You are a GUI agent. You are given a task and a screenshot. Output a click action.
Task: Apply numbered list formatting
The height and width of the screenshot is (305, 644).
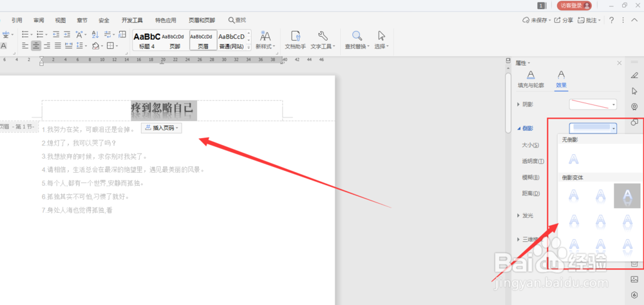click(40, 34)
